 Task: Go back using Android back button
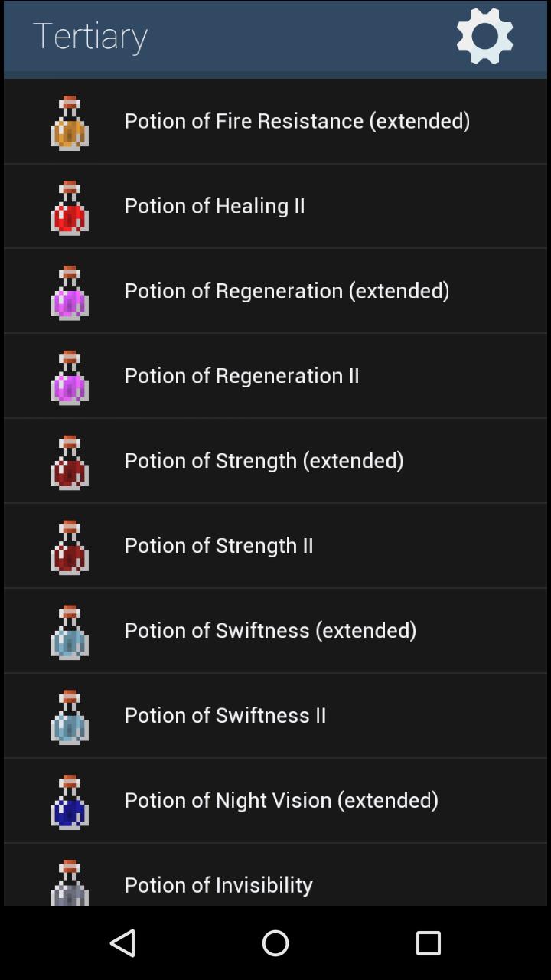tap(122, 943)
